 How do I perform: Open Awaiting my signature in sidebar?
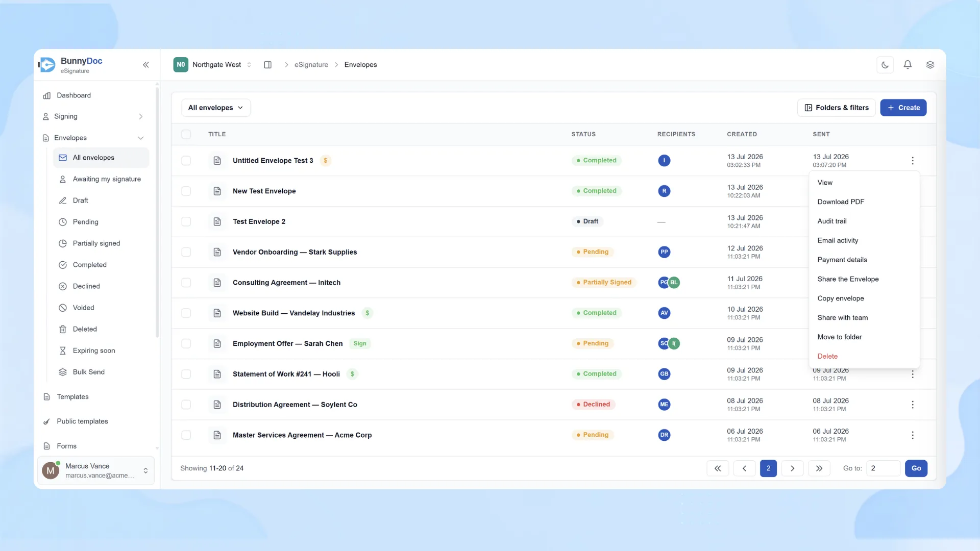(x=101, y=179)
